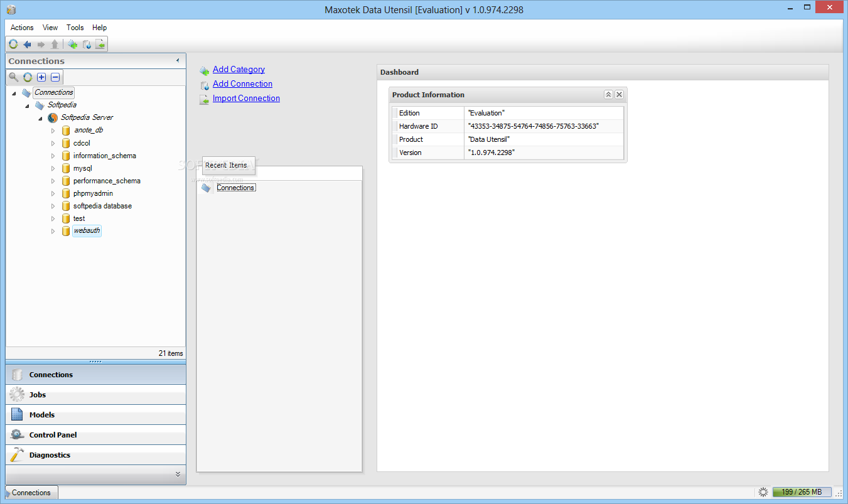The width and height of the screenshot is (848, 504).
Task: Click the 199 / 265 MB memory bar
Action: (802, 492)
